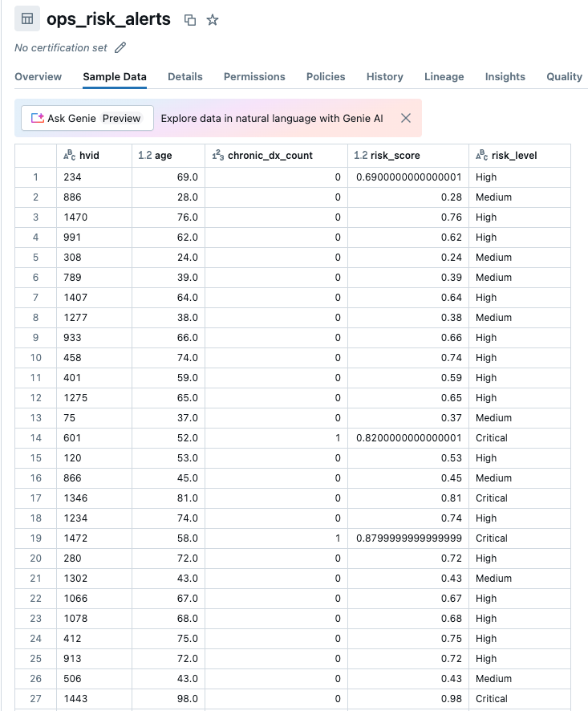Image resolution: width=588 pixels, height=711 pixels.
Task: Open the Insights tab
Action: point(505,77)
